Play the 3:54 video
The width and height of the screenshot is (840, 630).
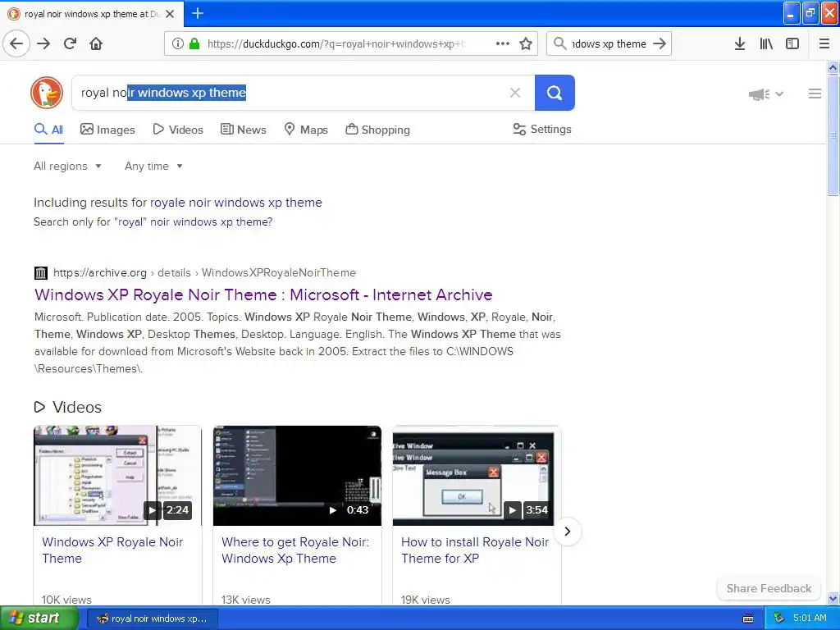click(x=477, y=476)
